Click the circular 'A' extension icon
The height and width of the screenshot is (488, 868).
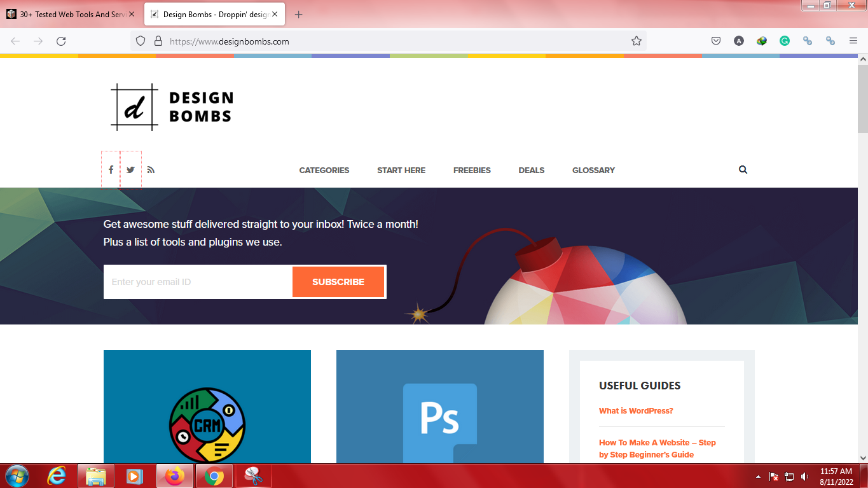tap(739, 41)
